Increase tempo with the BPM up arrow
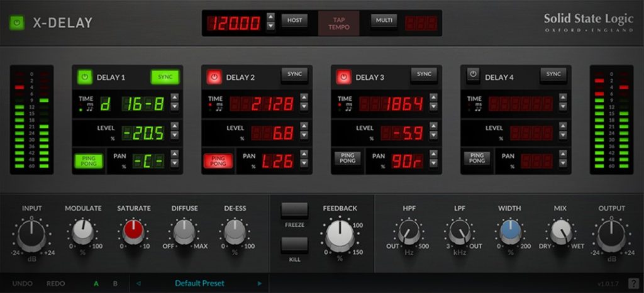The height and width of the screenshot is (293, 644). 270,17
